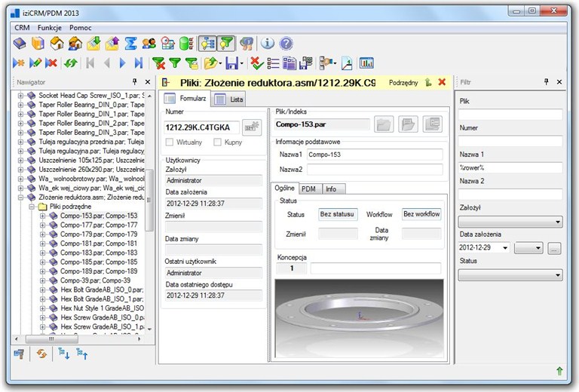This screenshot has width=579, height=392.
Task: Click the Nazwa1 input field
Action: [x=375, y=155]
